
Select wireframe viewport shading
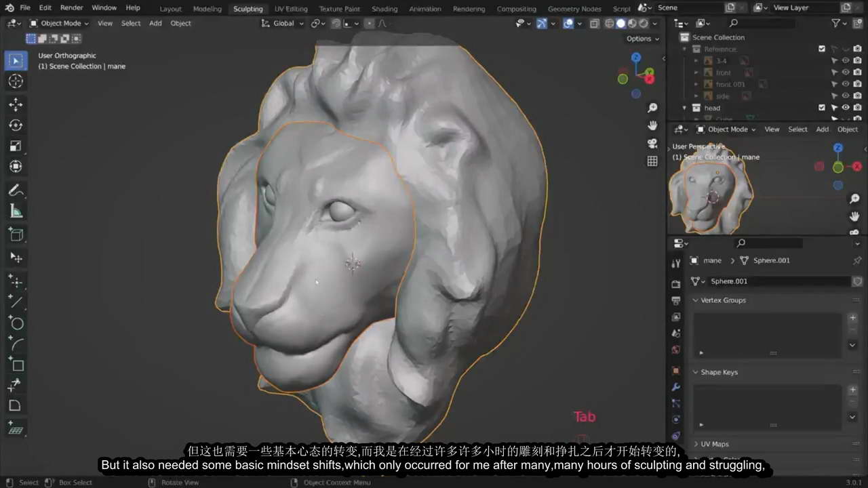[x=609, y=23]
